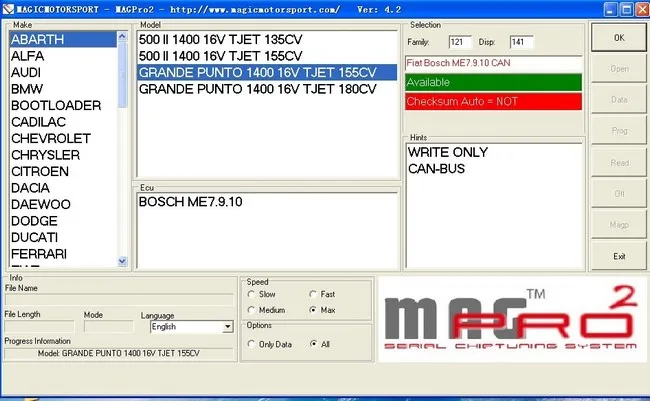Select DACIA in the Make list
This screenshot has width=650, height=401.
(63, 188)
